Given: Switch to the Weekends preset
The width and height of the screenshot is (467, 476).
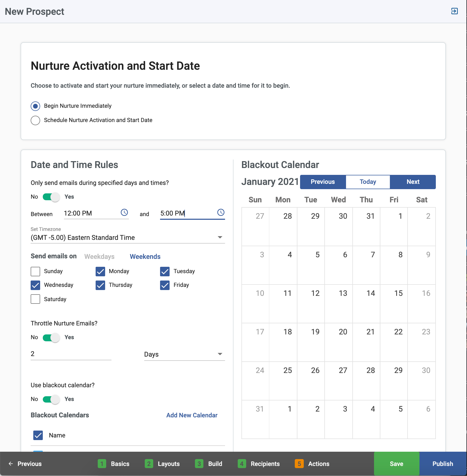Looking at the screenshot, I should (145, 256).
